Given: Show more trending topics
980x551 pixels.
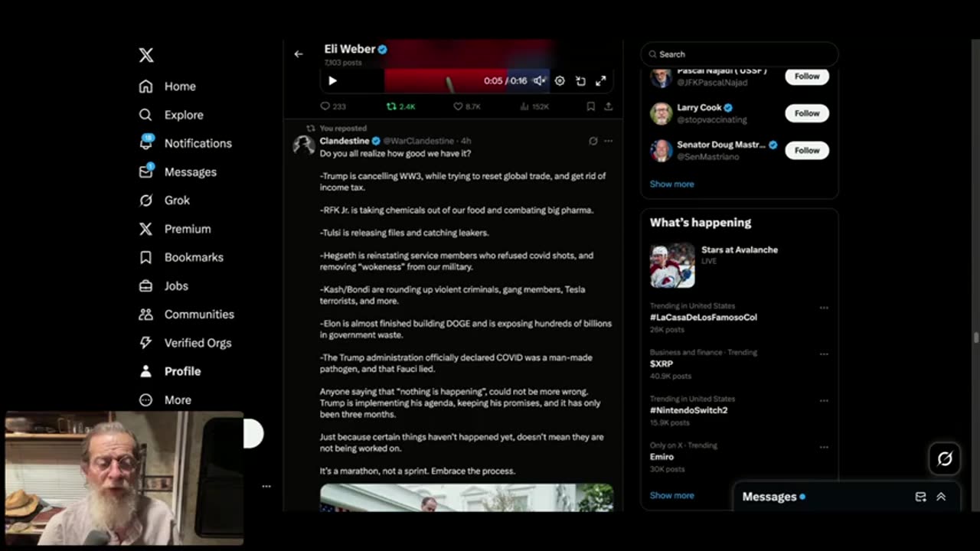Looking at the screenshot, I should (x=671, y=495).
